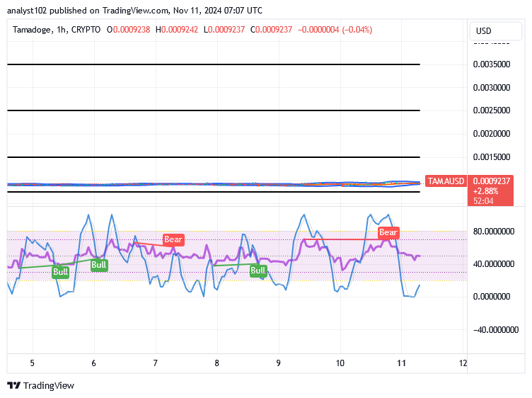Click date 5 on time axis
The width and height of the screenshot is (532, 398).
(33, 364)
